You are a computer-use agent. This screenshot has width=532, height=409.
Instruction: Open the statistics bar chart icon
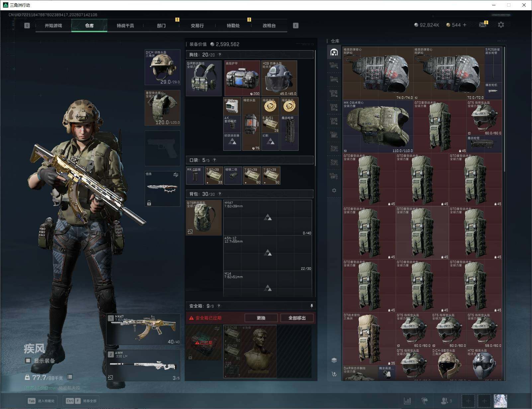pos(407,401)
